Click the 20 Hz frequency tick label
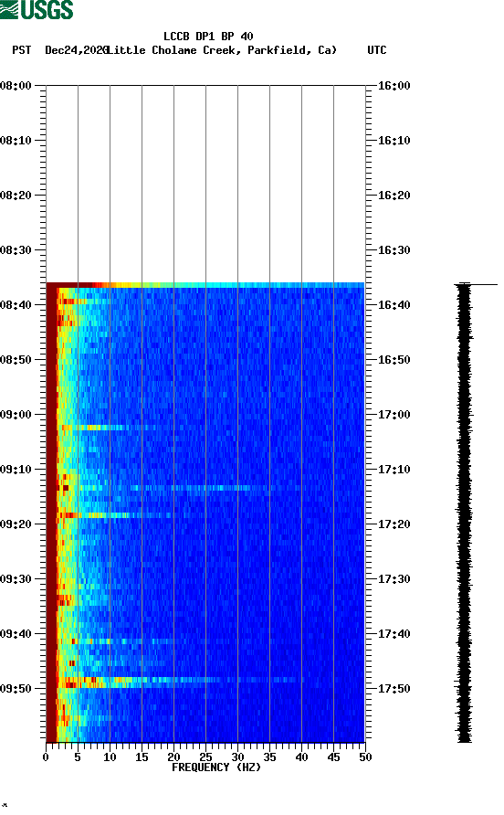 pyautogui.click(x=173, y=757)
